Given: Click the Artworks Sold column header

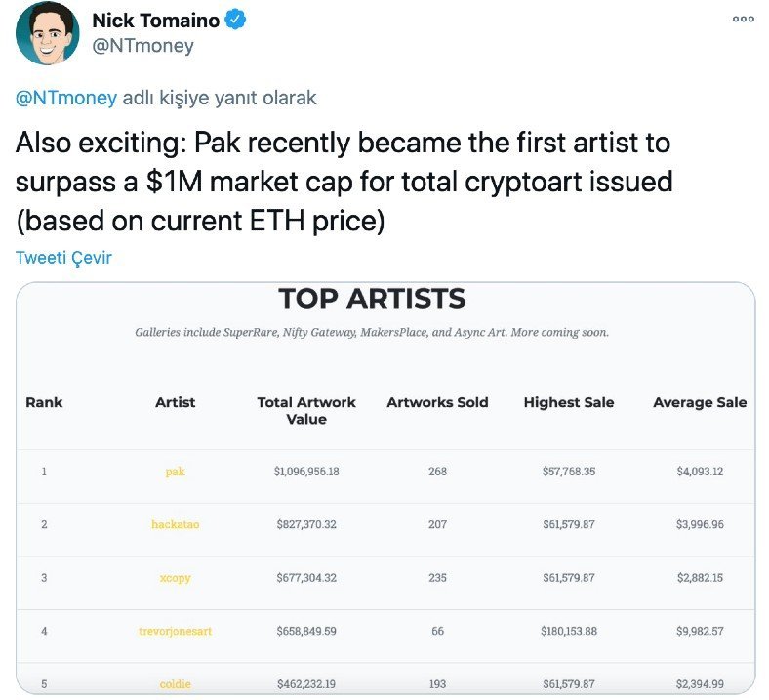Looking at the screenshot, I should point(437,402).
